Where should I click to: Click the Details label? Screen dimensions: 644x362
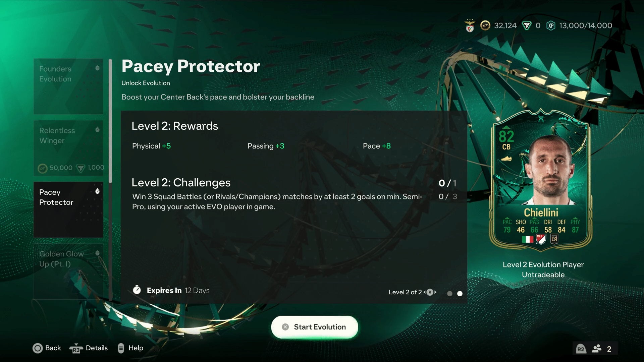[x=97, y=348]
